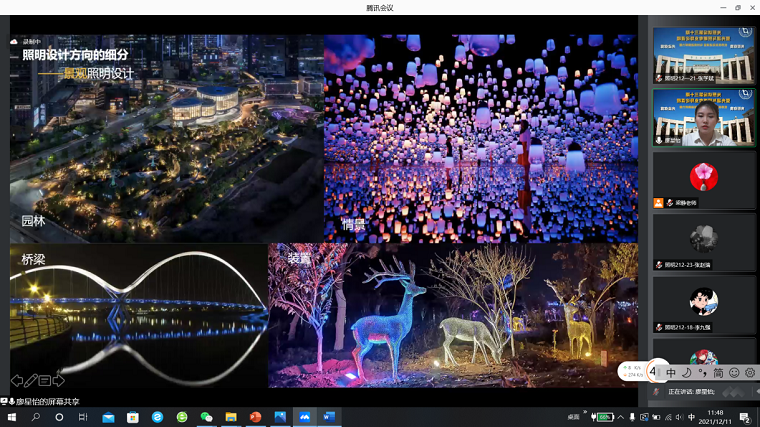Toggle the moon half-width mode in the IME bar

coord(687,372)
